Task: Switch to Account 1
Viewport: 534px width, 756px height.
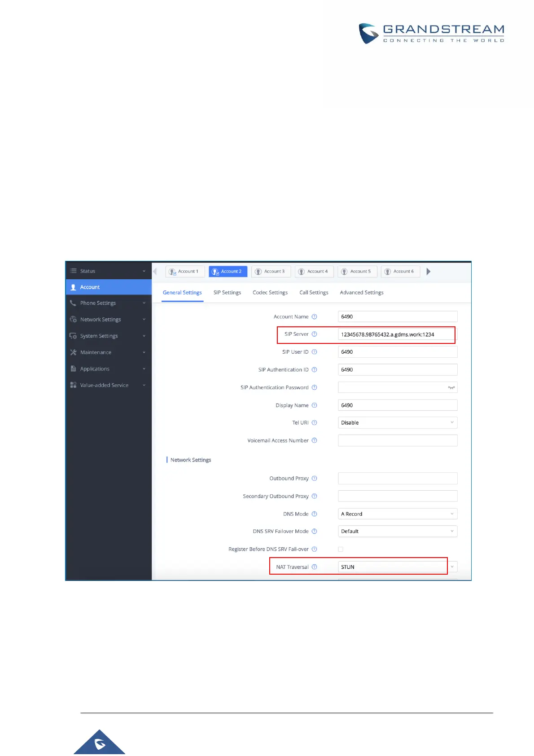Action: pos(185,272)
